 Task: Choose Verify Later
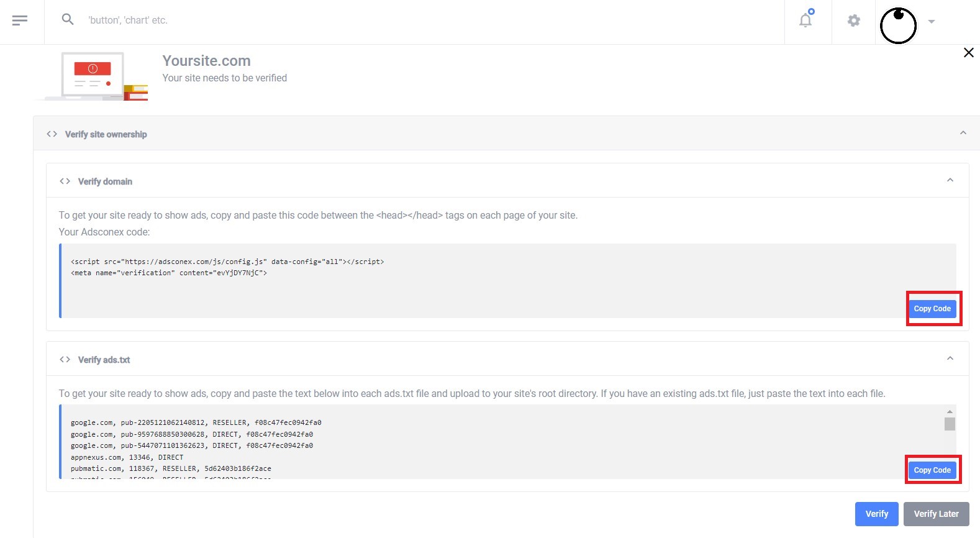tap(936, 514)
